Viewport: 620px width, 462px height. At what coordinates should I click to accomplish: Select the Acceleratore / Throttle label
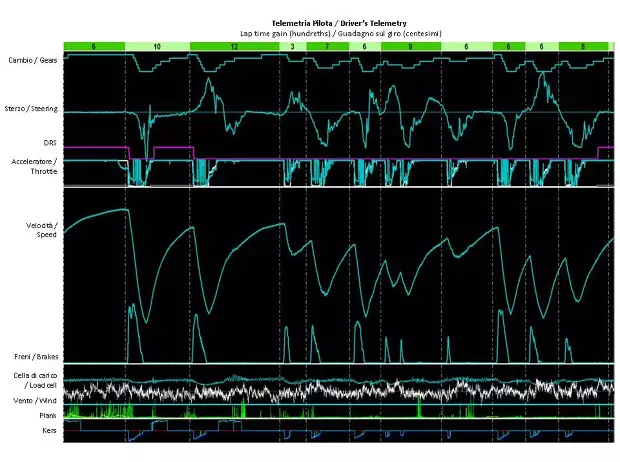34,167
